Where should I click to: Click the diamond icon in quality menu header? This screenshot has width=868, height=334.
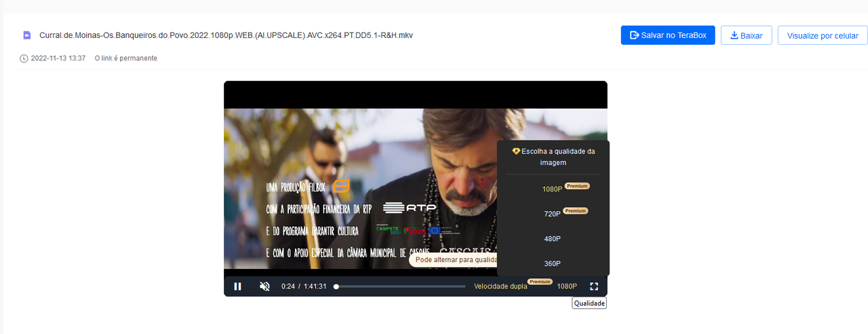pos(516,151)
